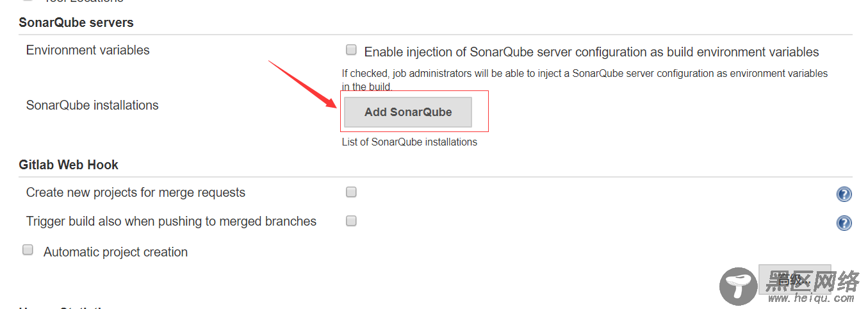Image resolution: width=868 pixels, height=309 pixels.
Task: Click the Create new projects for merge requests label
Action: click(136, 192)
